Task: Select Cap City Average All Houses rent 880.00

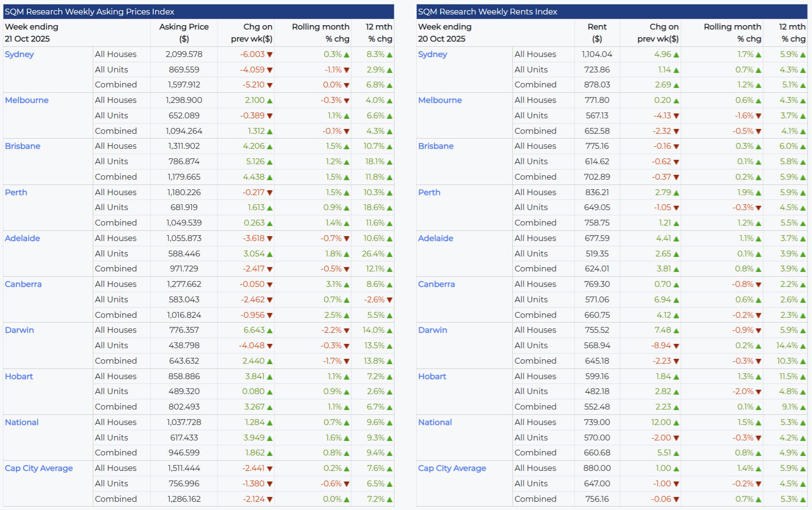Action: click(597, 468)
